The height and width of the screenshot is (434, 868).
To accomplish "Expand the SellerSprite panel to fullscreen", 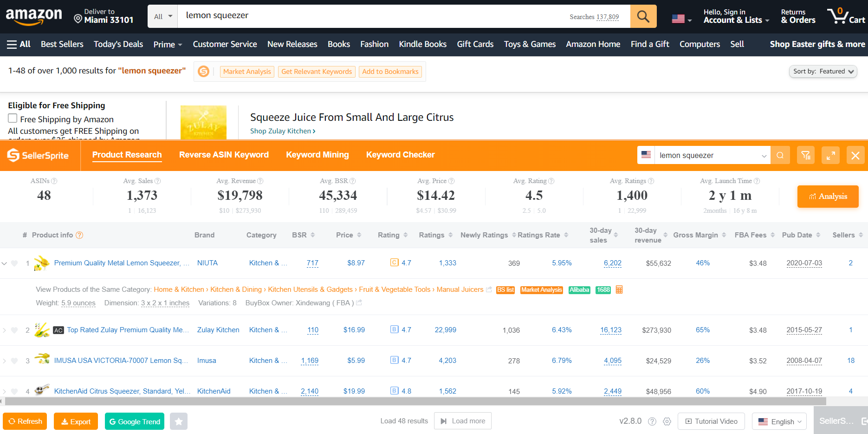I will coord(831,155).
